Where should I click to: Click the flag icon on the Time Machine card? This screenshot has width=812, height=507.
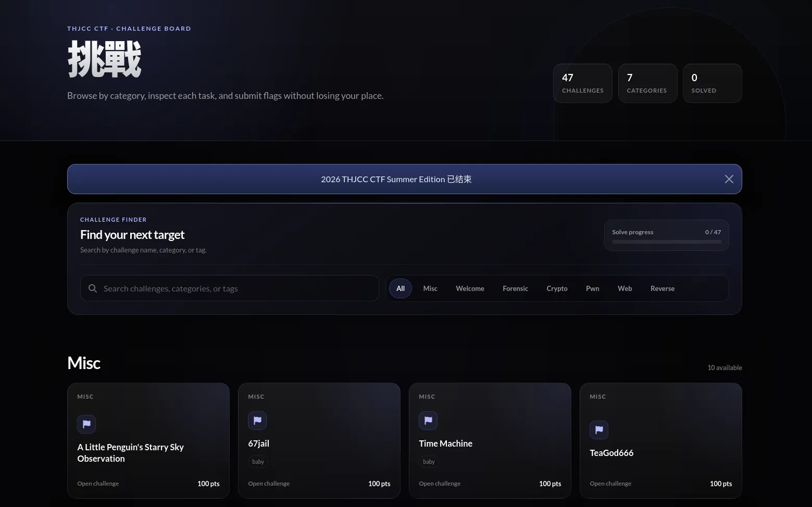point(428,421)
